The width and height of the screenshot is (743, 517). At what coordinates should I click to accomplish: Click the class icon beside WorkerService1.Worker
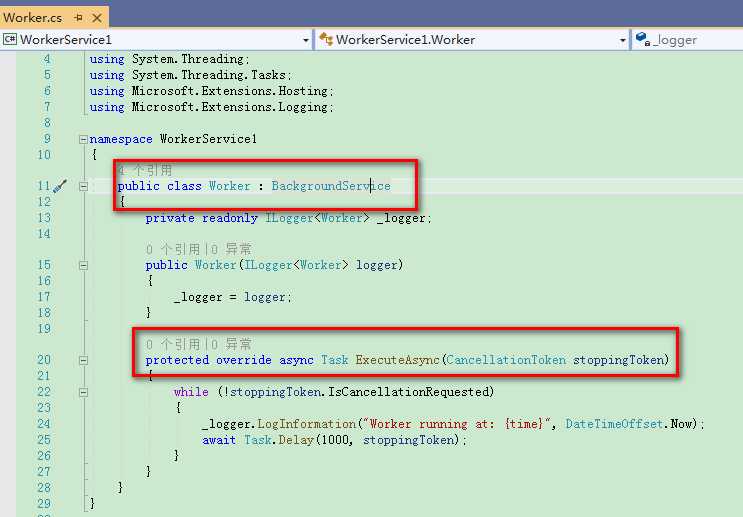point(326,39)
